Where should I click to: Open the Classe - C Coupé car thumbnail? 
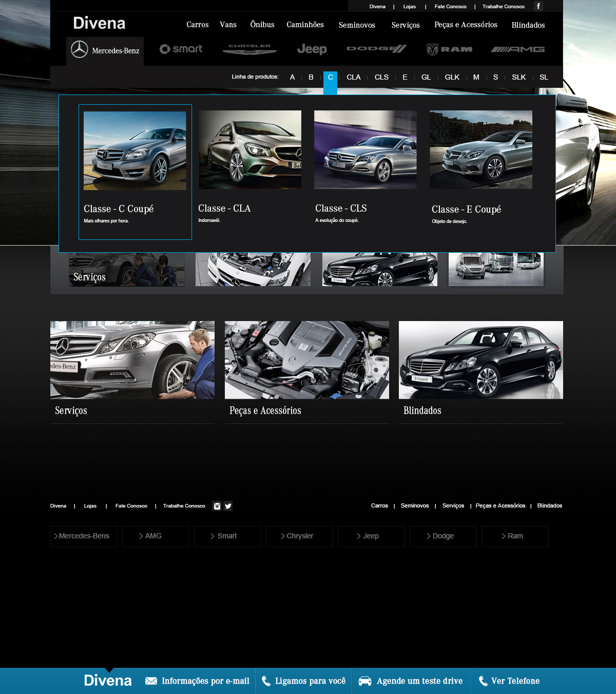[135, 151]
